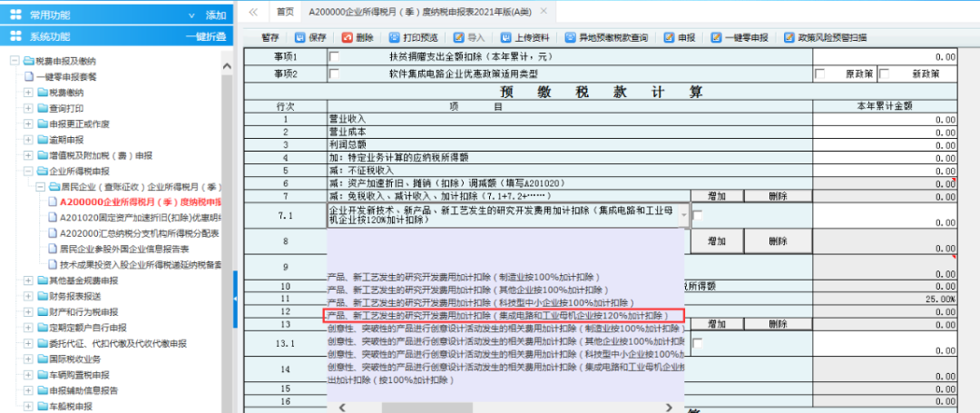Click folder icon of 逾期申报

pos(42,140)
